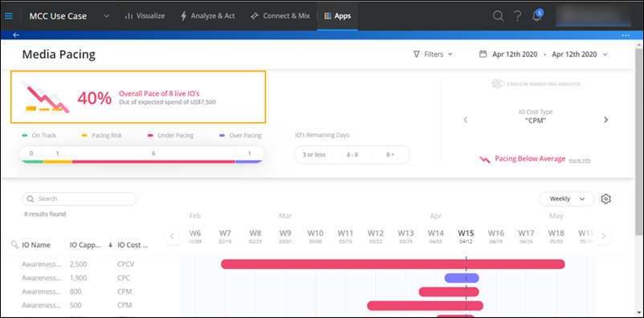Click the calendar icon by date range

coord(483,54)
